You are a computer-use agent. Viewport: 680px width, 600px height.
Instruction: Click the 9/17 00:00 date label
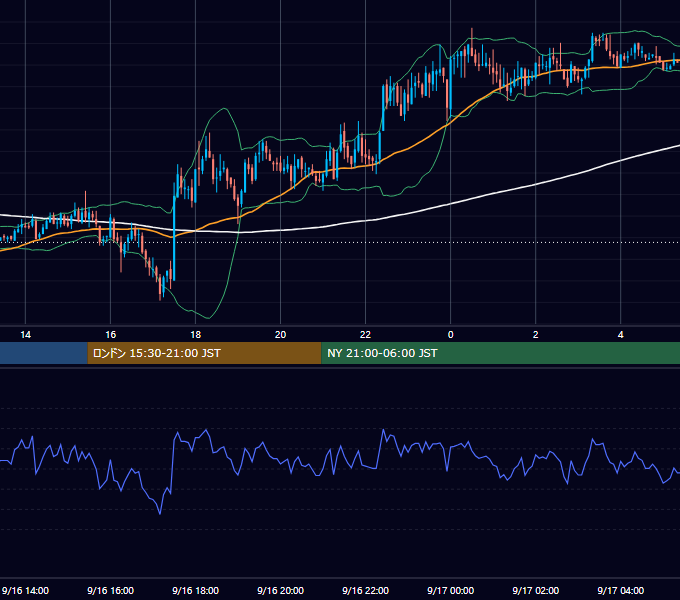[451, 590]
